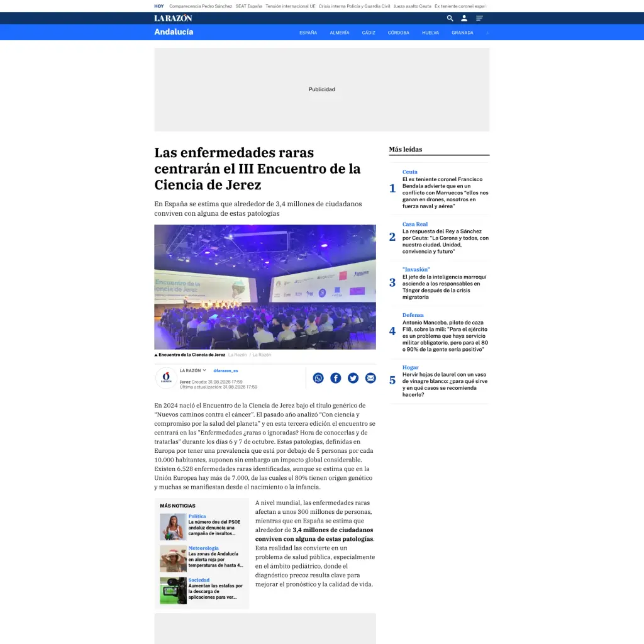The height and width of the screenshot is (644, 644).
Task: Open SEAT España trending topic
Action: pos(249,6)
